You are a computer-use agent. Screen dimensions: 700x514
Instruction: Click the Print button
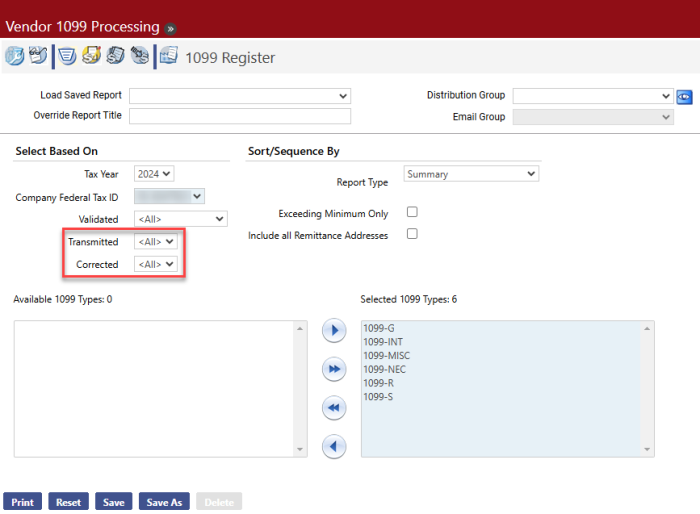pyautogui.click(x=22, y=501)
